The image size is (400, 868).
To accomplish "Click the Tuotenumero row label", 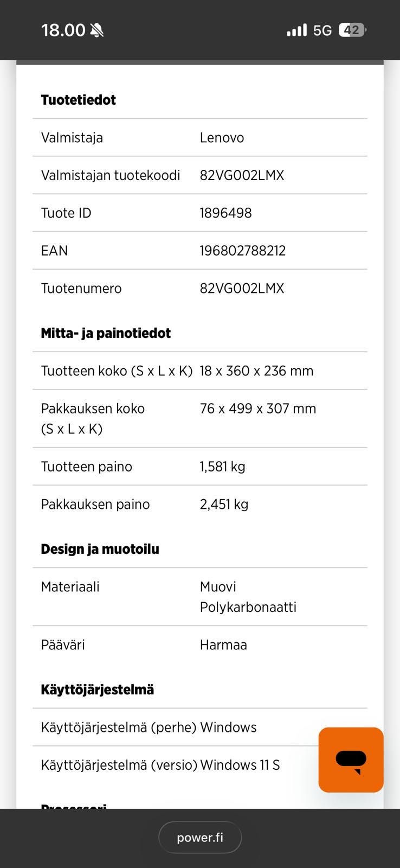I will click(81, 288).
